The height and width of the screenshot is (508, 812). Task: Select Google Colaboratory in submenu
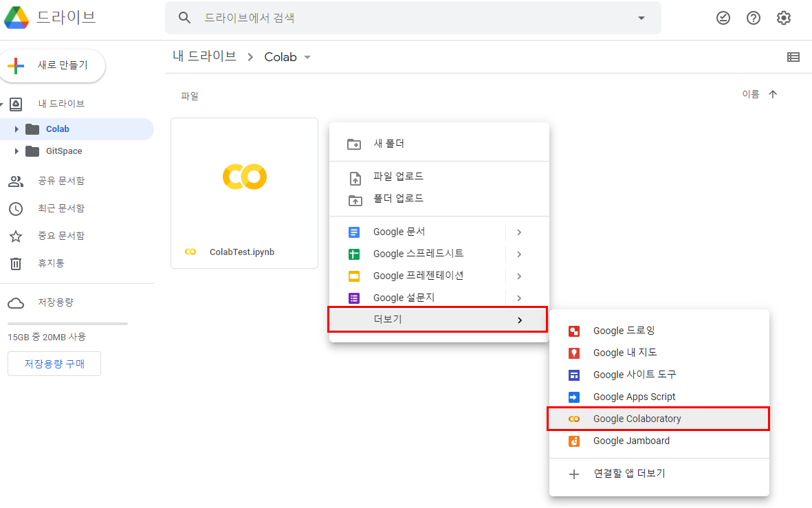click(659, 419)
